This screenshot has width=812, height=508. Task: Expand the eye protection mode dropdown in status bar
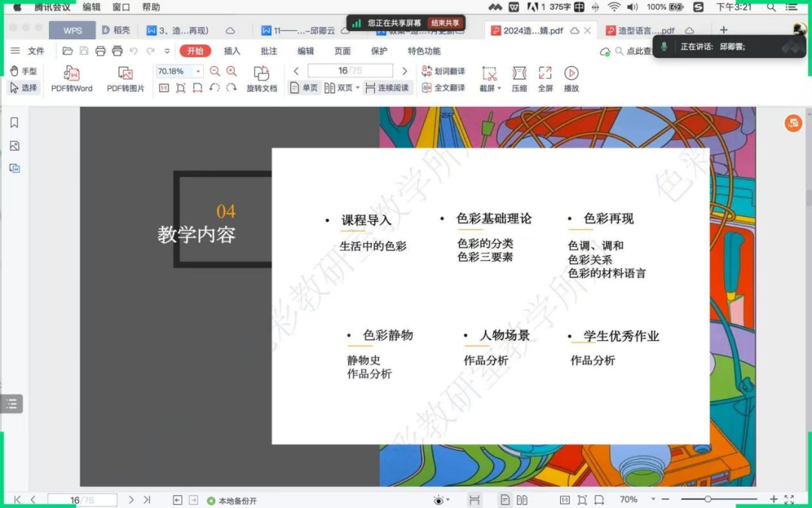448,500
